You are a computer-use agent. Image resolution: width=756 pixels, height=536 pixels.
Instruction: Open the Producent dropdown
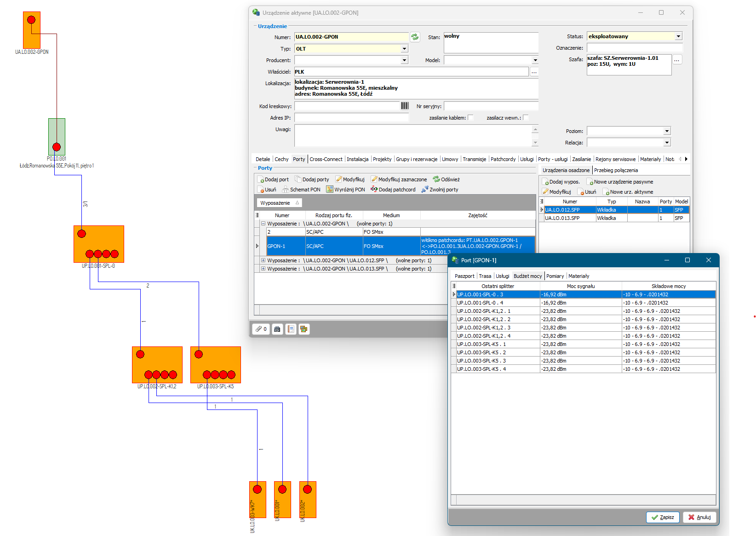click(404, 60)
